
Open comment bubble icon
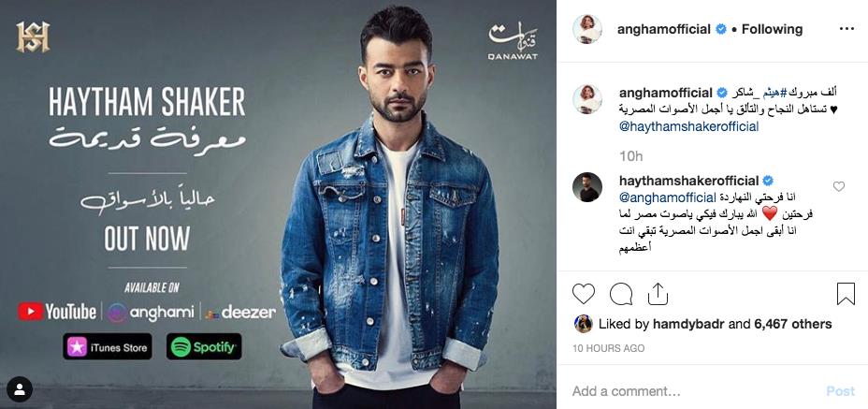coord(620,294)
